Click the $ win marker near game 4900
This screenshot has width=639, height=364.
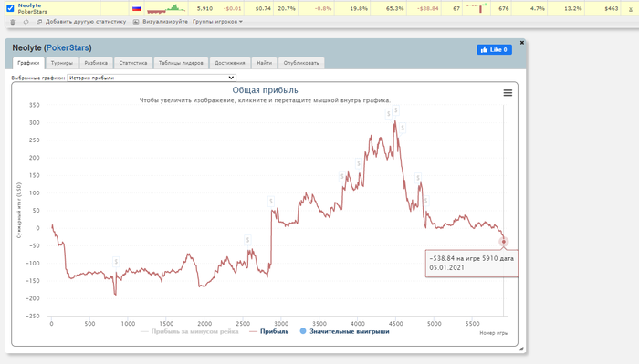point(426,201)
